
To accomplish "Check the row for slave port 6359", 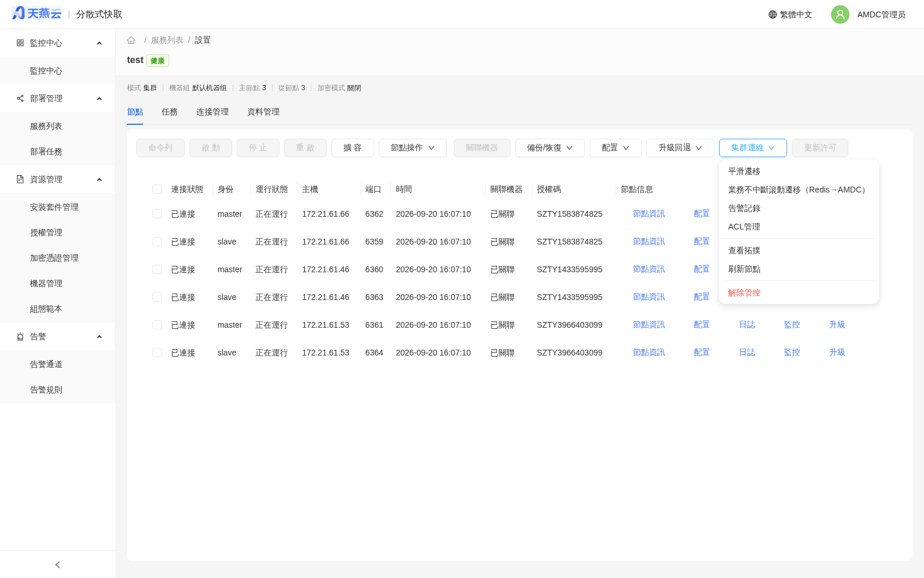I will [157, 242].
